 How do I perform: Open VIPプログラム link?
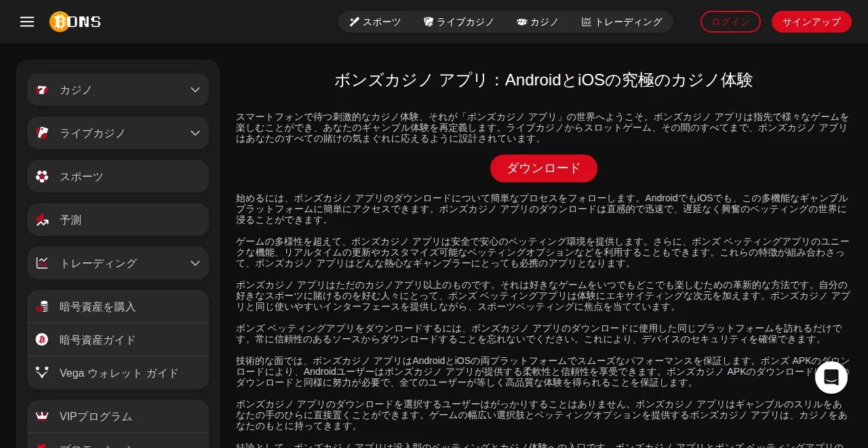(118, 416)
